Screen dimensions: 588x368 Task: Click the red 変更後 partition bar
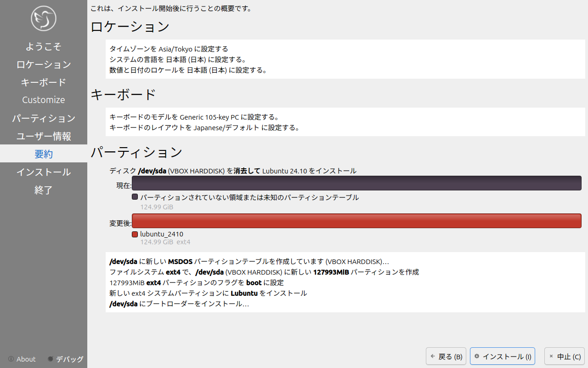tap(357, 220)
